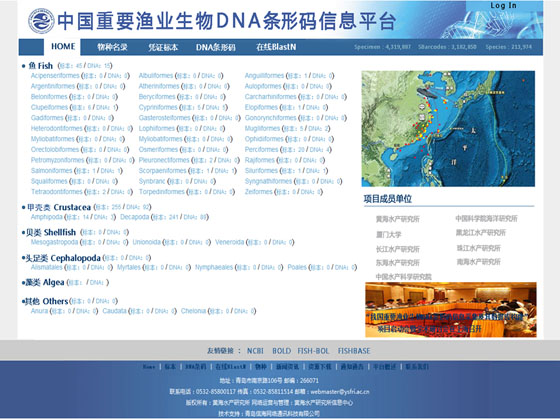The width and height of the screenshot is (560, 419).
Task: Open the 凭证标本 tab
Action: pos(163,47)
